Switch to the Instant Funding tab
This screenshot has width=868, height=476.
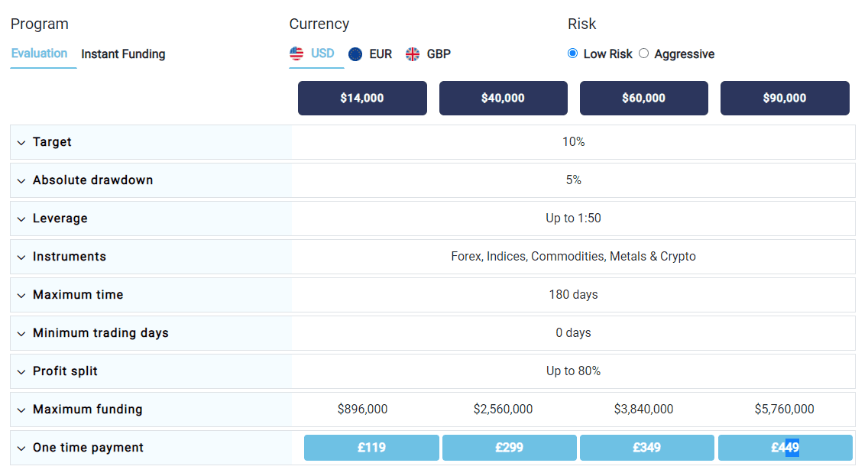[124, 54]
